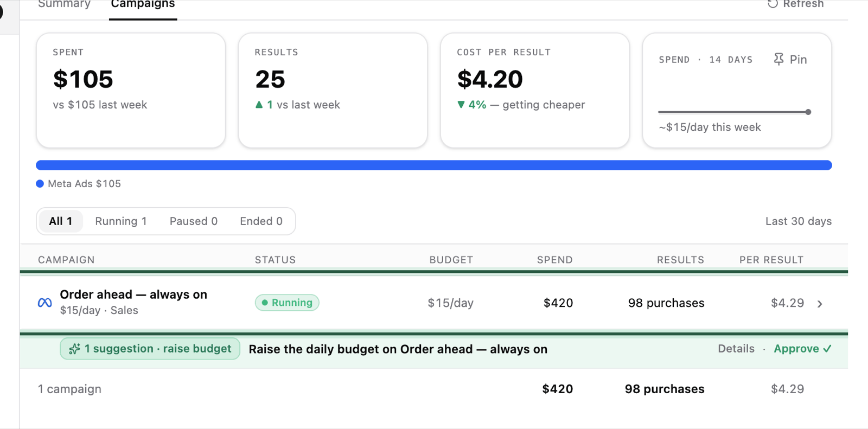Viewport: 868px width, 429px height.
Task: Filter campaigns by Ended 0
Action: tap(261, 221)
